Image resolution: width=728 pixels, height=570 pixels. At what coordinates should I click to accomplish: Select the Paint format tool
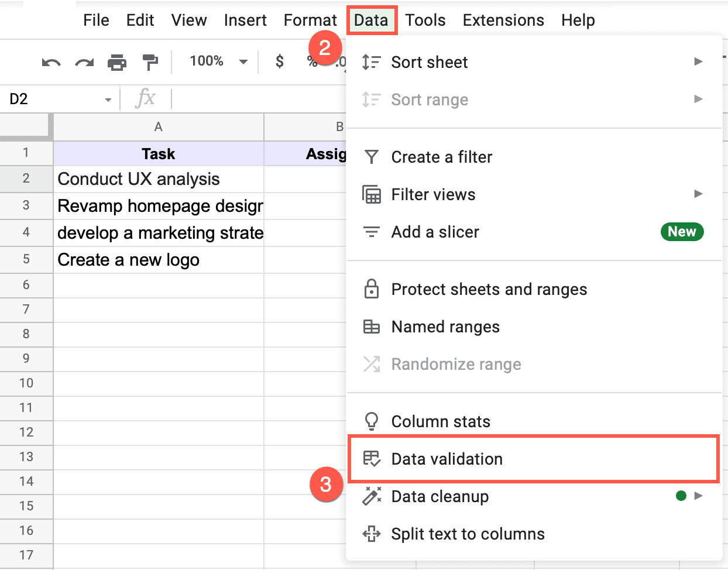pyautogui.click(x=149, y=61)
